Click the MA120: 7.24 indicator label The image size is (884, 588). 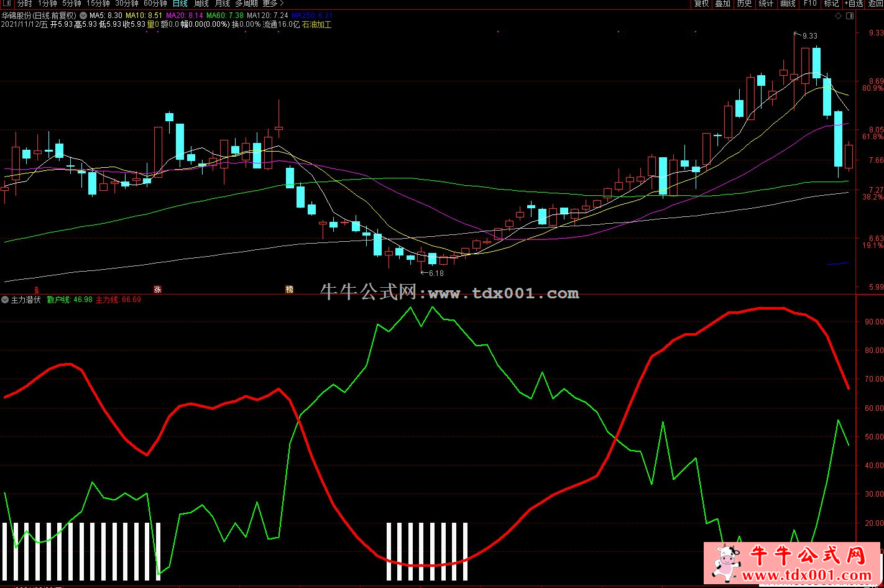(267, 16)
